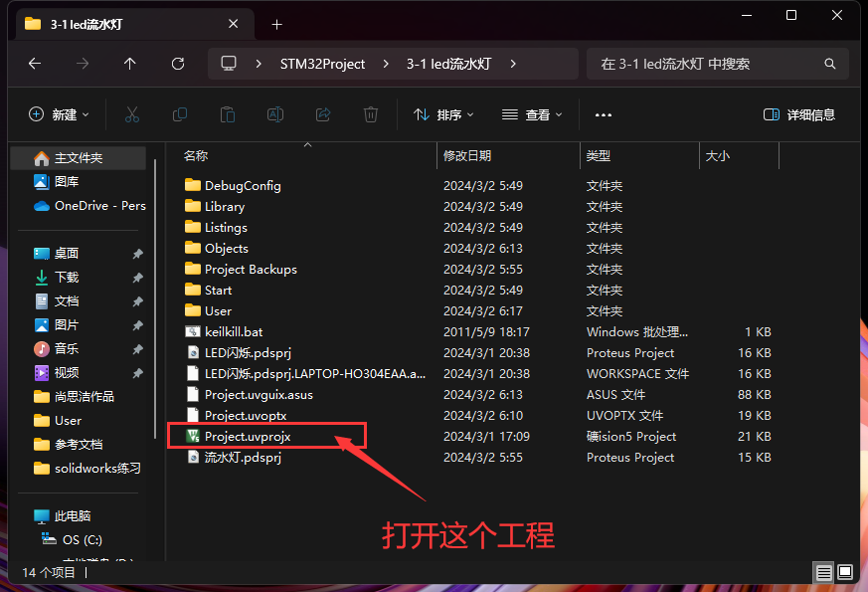Select the keilkill.bat batch file
The width and height of the screenshot is (868, 592).
click(x=234, y=331)
